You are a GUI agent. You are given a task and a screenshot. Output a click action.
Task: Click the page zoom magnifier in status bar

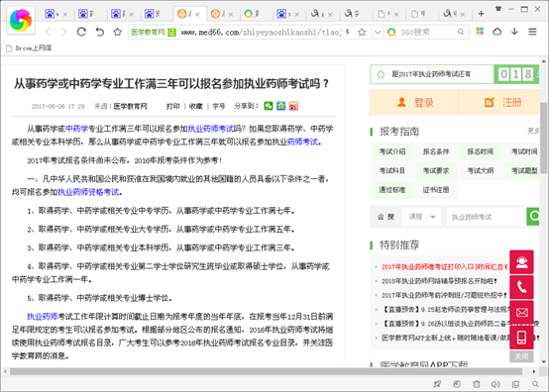coord(535,384)
